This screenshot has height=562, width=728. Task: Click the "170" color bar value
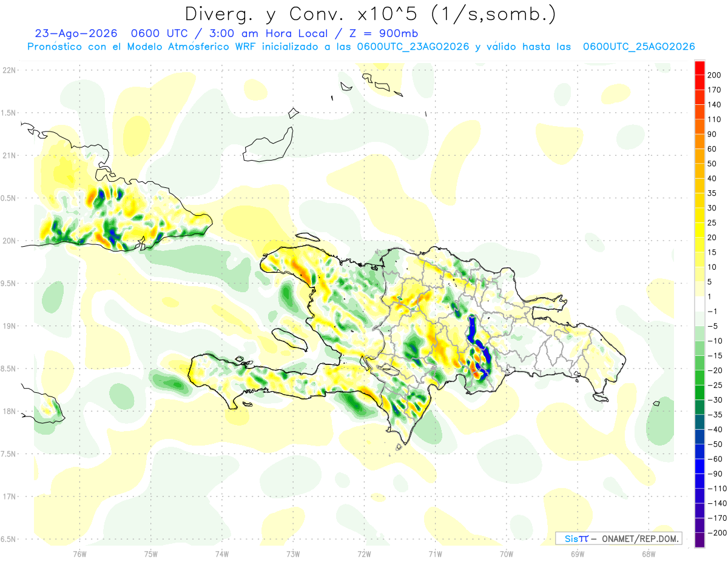714,90
